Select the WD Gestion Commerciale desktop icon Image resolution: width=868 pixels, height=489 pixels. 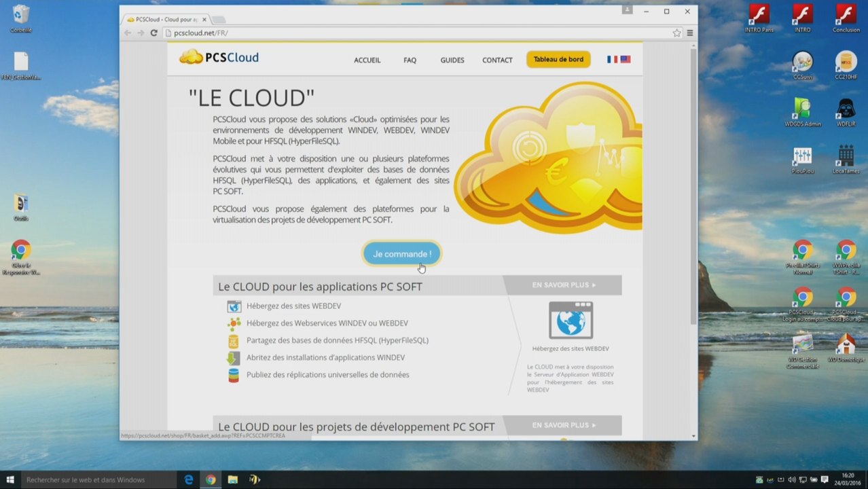pos(802,351)
